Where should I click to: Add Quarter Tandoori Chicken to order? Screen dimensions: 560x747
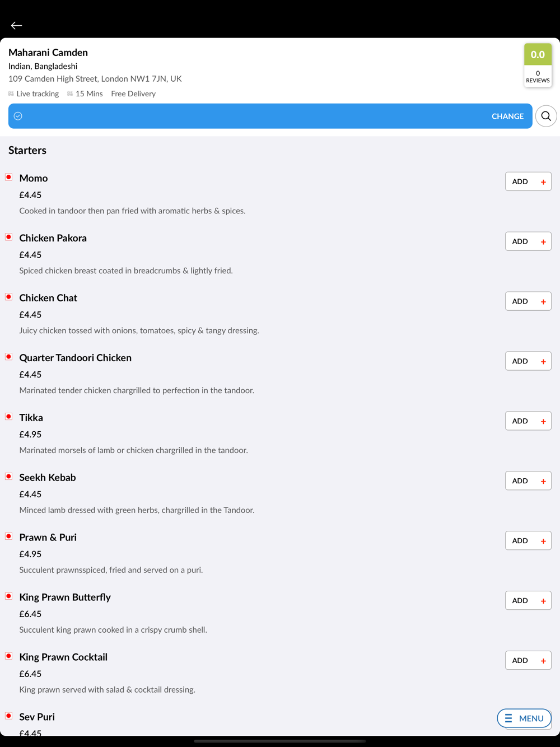coord(528,361)
